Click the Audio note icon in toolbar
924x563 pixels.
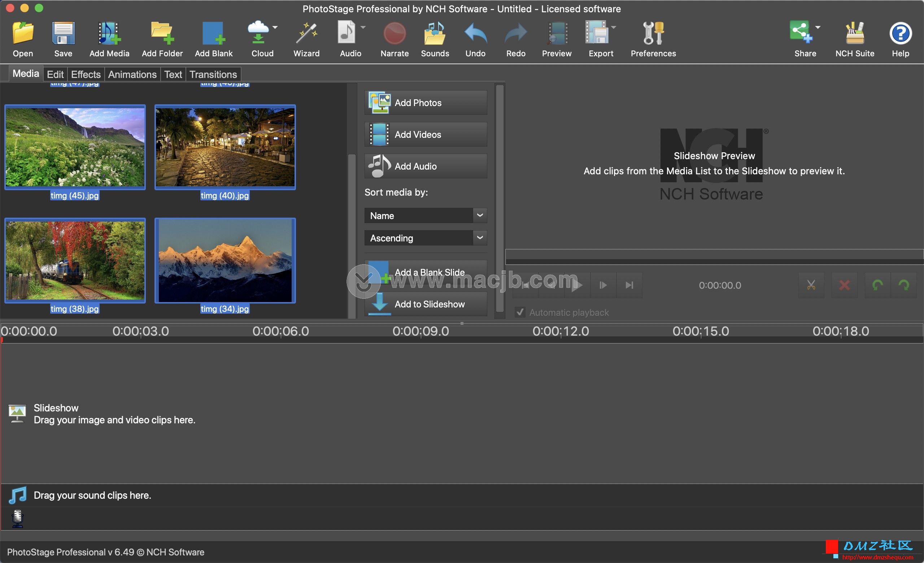(x=346, y=33)
